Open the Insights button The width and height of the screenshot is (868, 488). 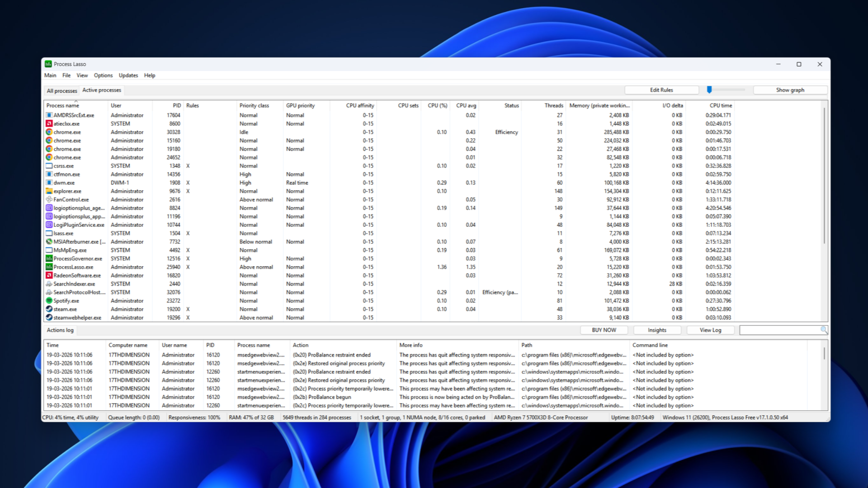[657, 330]
